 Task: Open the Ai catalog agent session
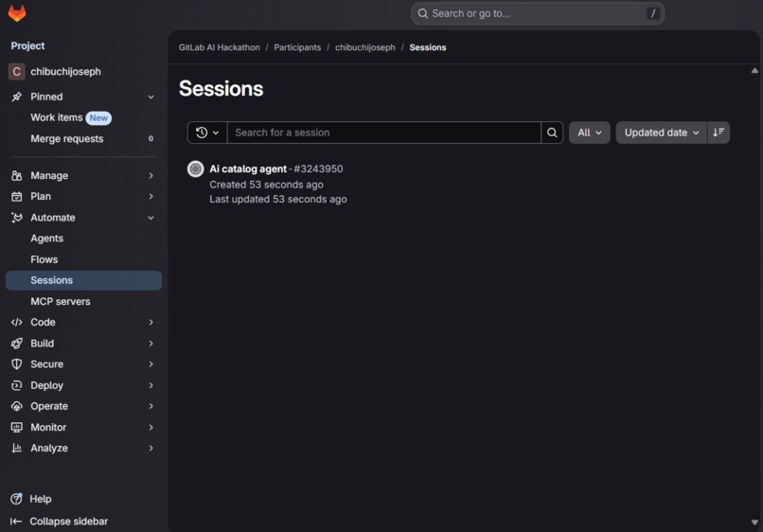[x=248, y=168]
